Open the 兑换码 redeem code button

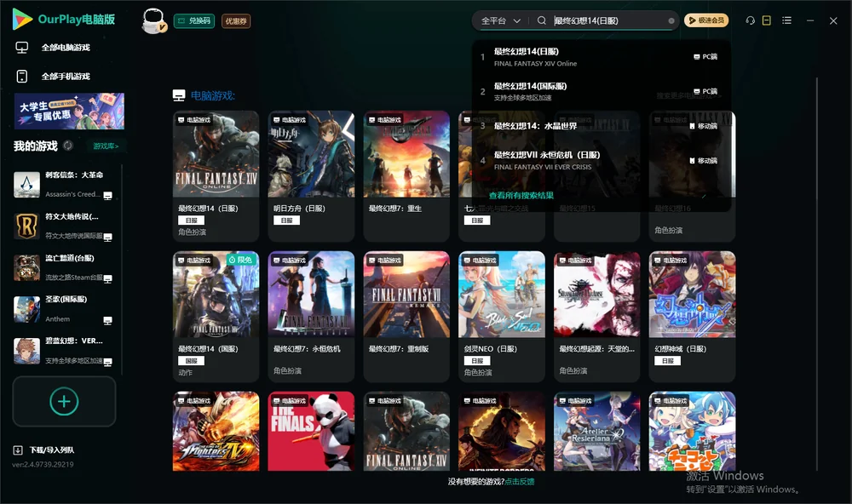click(194, 21)
